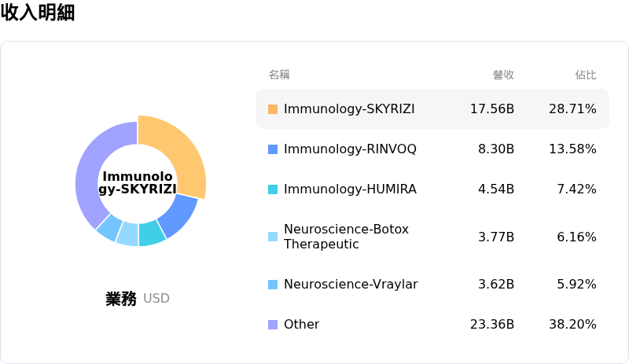Select the Neuroscience-Botox Therapeutic row label

point(335,237)
